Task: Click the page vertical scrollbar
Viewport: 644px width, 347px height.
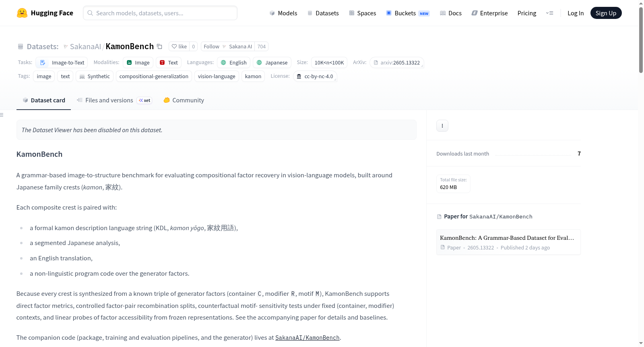Action: click(641, 40)
